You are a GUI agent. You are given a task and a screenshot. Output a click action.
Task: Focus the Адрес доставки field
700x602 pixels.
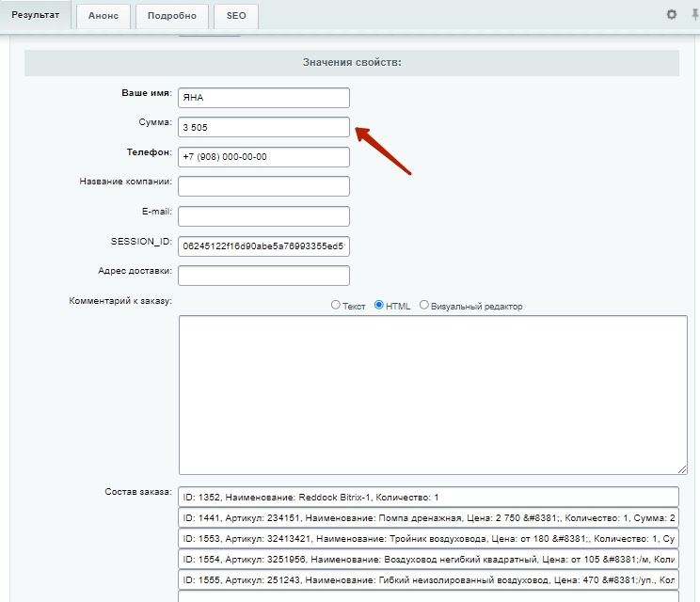tap(263, 276)
